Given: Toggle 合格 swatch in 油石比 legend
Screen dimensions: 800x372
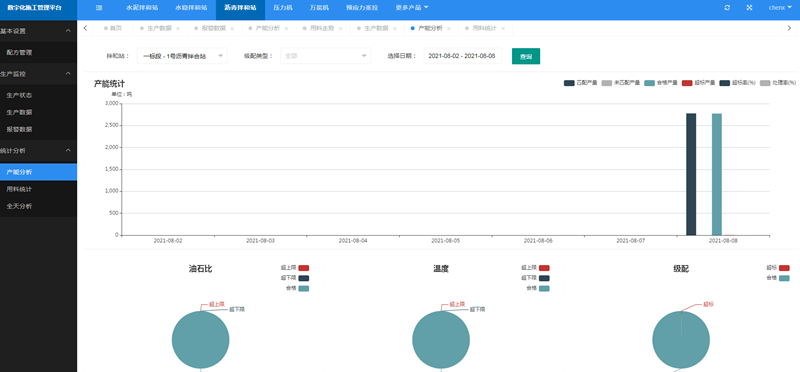Looking at the screenshot, I should (x=304, y=288).
